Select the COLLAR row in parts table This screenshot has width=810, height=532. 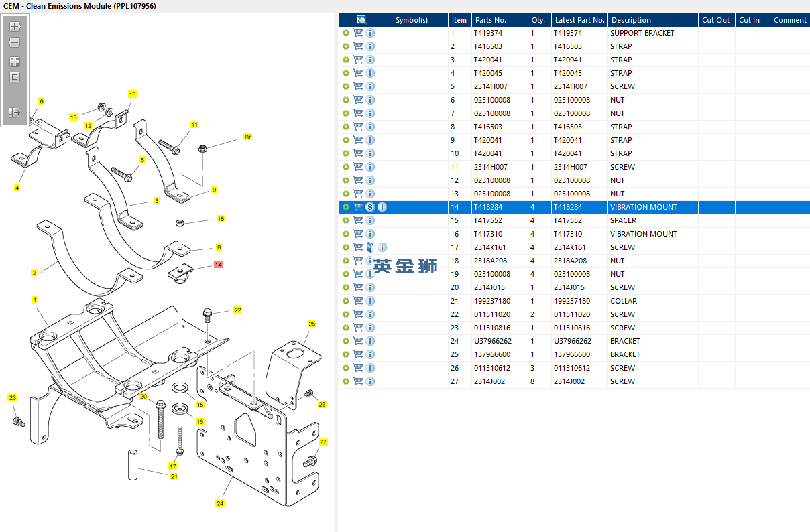tap(623, 301)
